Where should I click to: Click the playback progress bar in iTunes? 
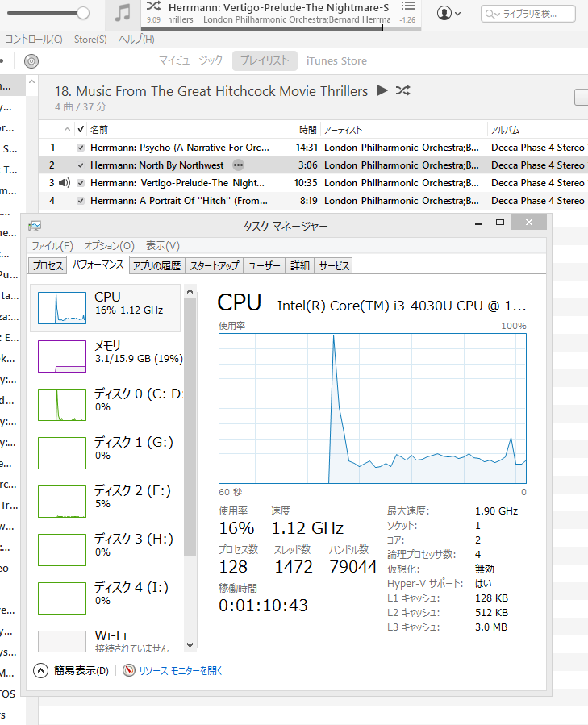point(281,29)
